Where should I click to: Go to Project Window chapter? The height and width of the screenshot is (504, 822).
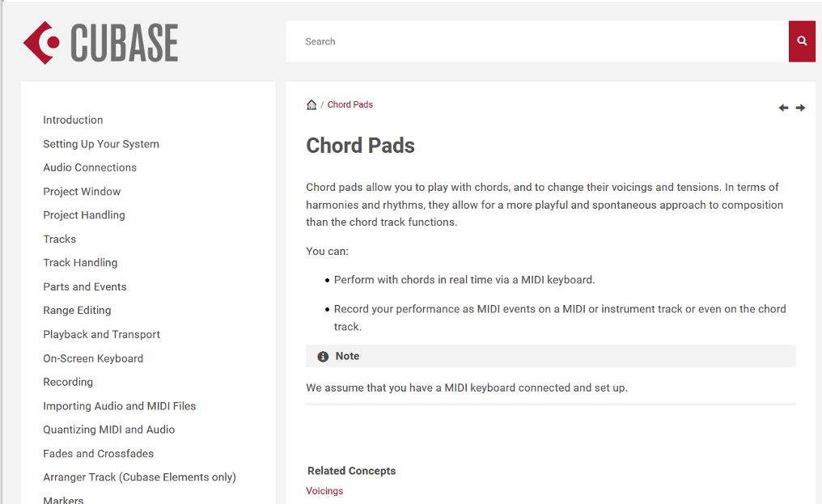point(82,192)
